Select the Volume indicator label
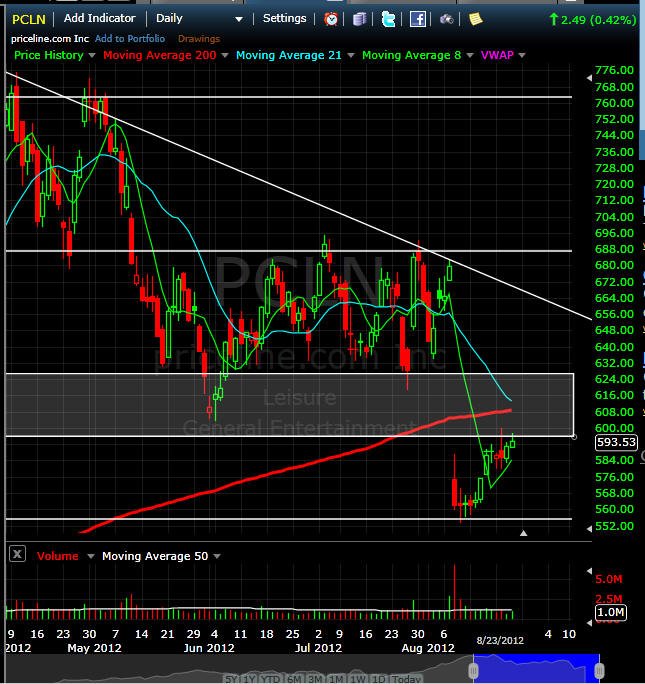 pyautogui.click(x=58, y=556)
